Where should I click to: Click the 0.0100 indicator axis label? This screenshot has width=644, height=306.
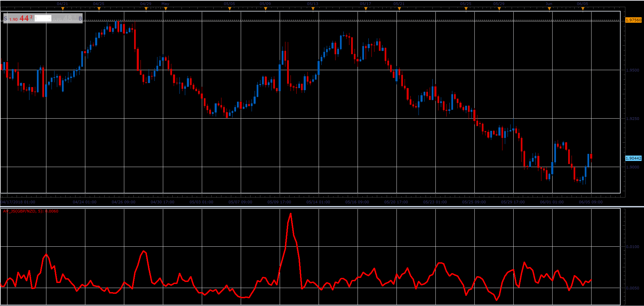633,247
